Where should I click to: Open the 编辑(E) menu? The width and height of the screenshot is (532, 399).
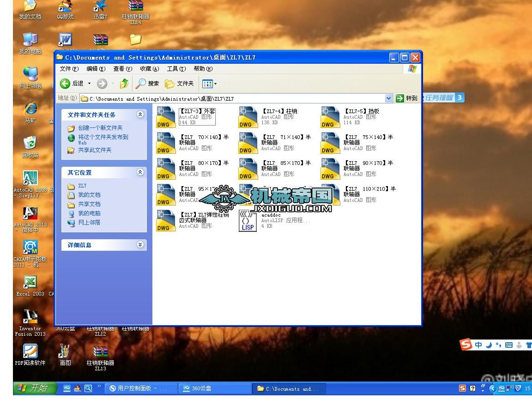pyautogui.click(x=96, y=69)
